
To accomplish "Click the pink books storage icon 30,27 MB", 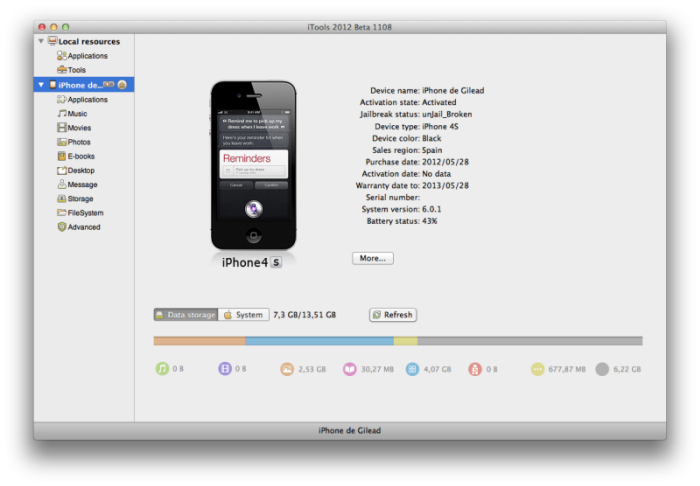I will (350, 369).
